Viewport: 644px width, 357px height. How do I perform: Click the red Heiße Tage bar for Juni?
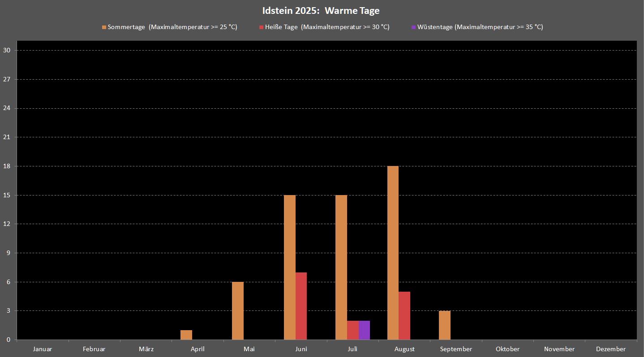click(301, 306)
